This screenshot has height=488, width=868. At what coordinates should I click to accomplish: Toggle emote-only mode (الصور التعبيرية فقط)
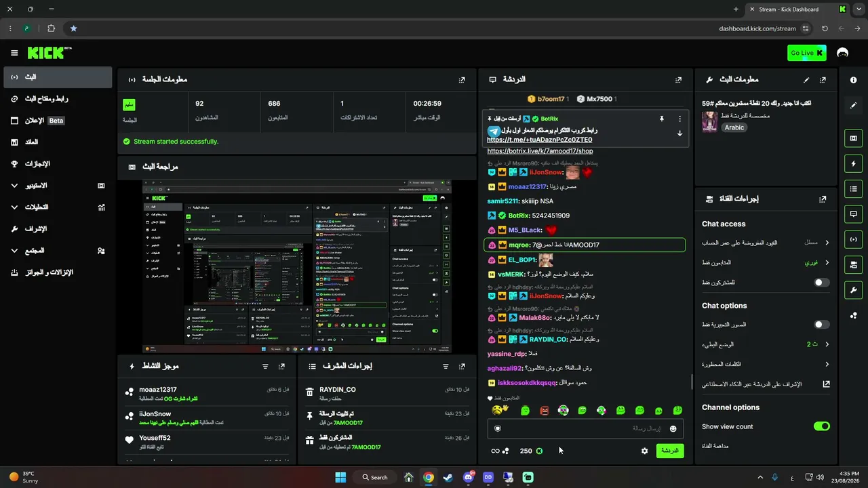pyautogui.click(x=821, y=325)
